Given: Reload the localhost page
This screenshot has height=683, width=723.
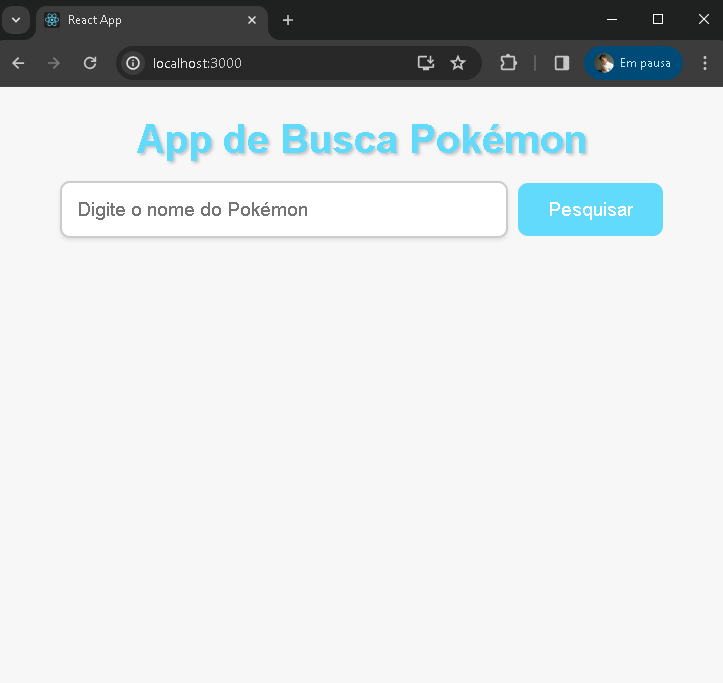Looking at the screenshot, I should point(90,63).
